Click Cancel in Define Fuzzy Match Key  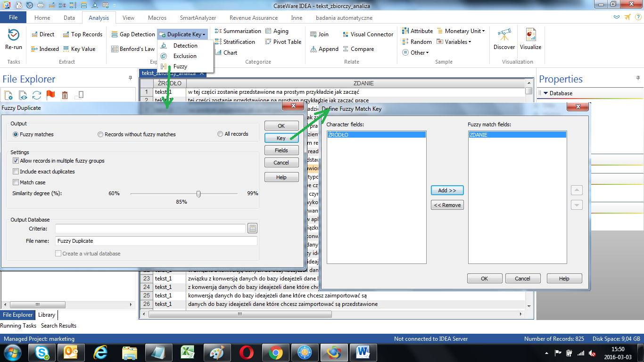[523, 279]
